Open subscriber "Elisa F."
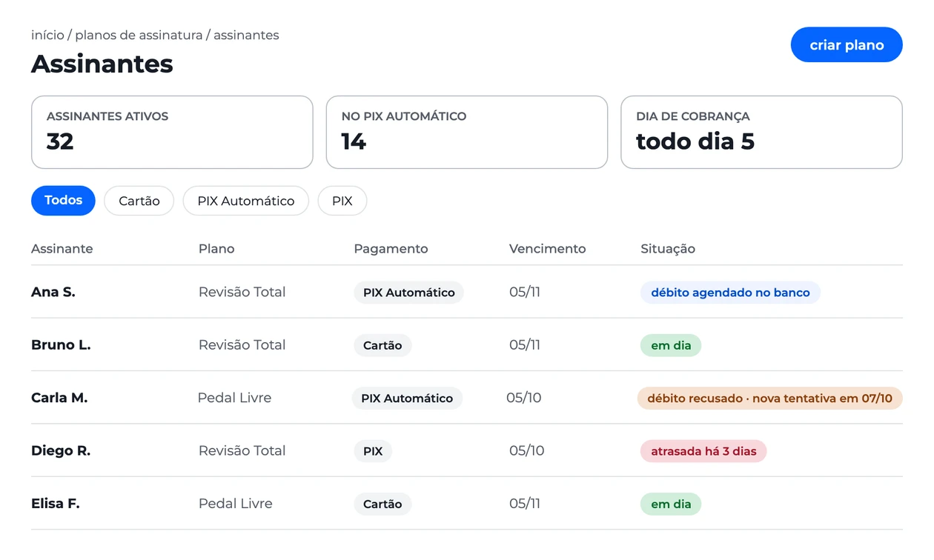934x560 pixels. tap(56, 504)
